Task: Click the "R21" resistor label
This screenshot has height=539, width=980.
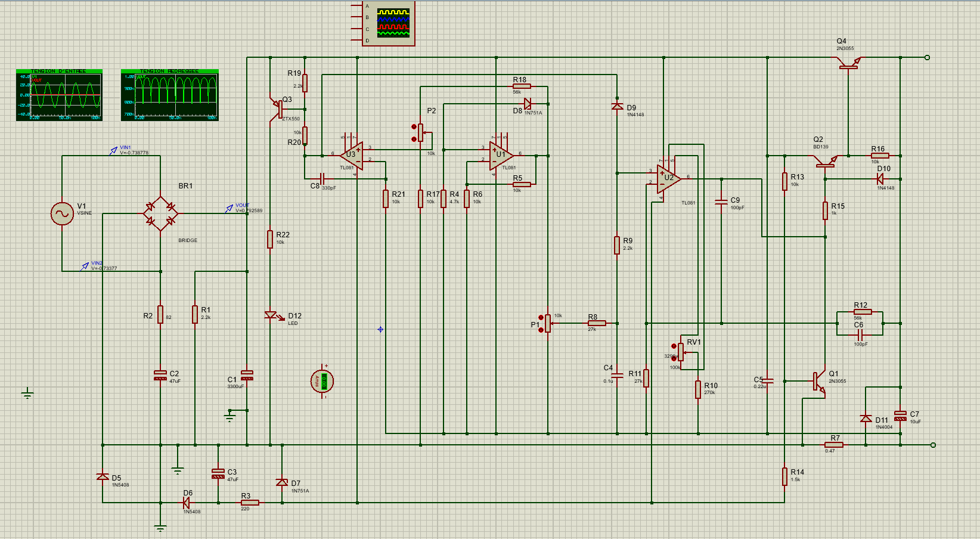Action: 398,194
